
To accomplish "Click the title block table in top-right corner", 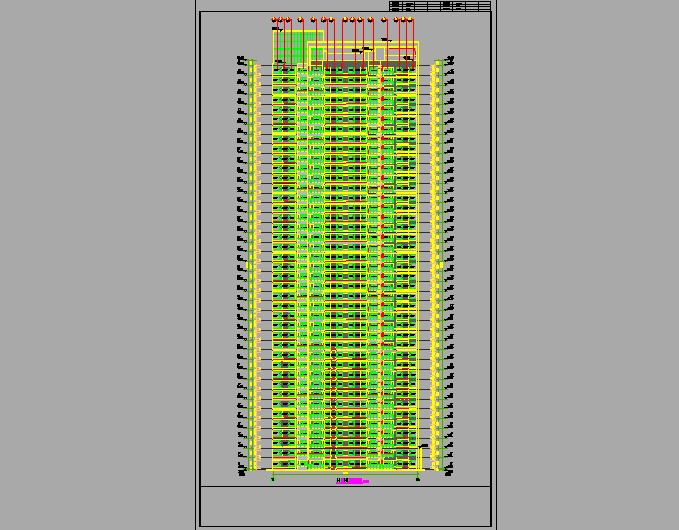I will [x=440, y=6].
